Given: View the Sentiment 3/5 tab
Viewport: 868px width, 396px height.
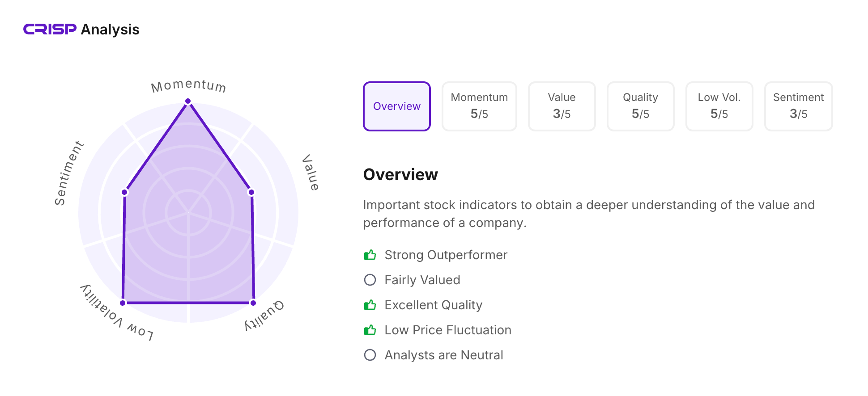Looking at the screenshot, I should point(798,106).
